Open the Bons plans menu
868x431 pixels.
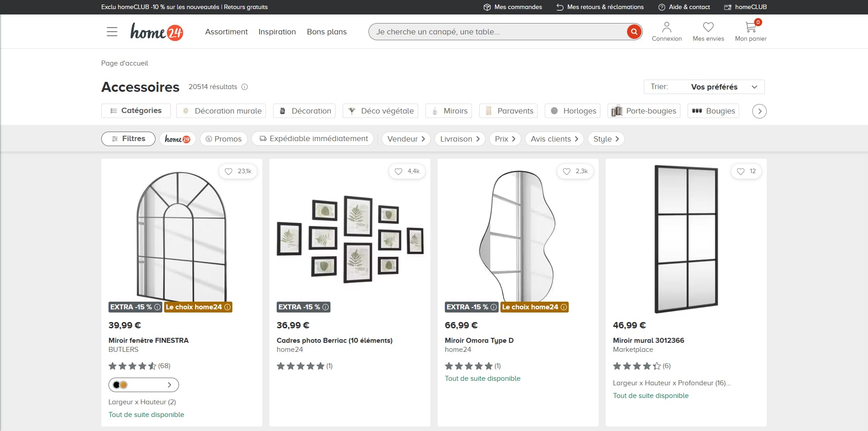tap(327, 32)
